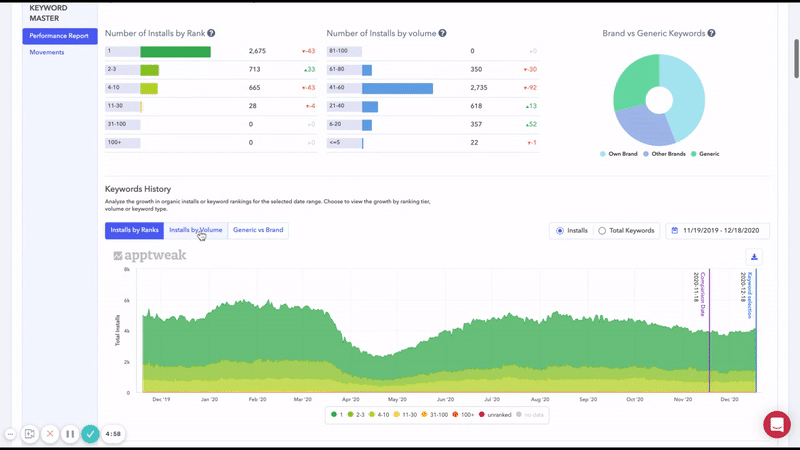
Task: Click the Keyword selection marker line
Action: click(x=756, y=331)
